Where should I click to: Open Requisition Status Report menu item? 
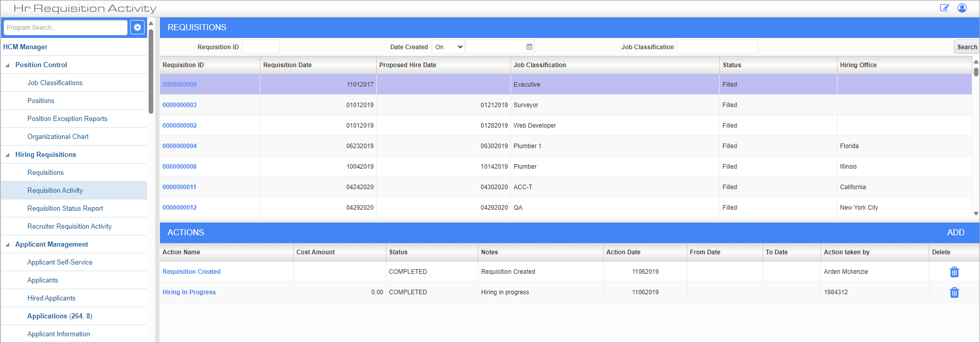point(65,208)
